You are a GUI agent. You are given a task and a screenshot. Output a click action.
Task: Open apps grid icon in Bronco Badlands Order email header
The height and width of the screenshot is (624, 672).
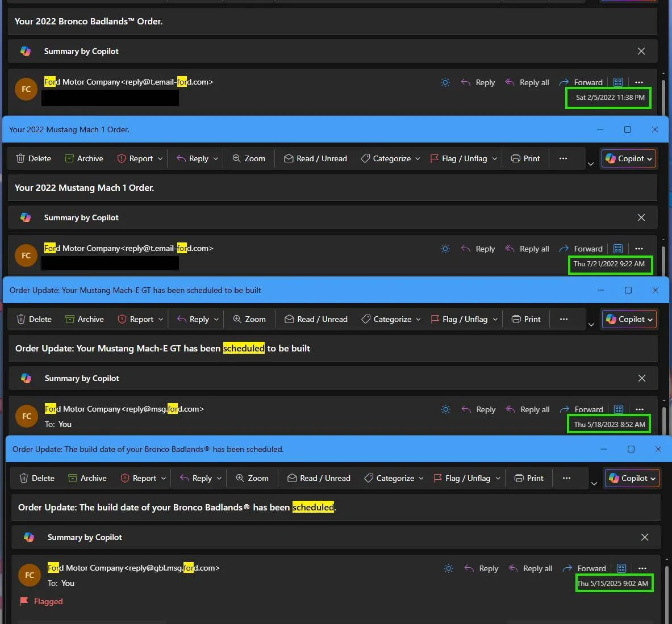click(x=618, y=82)
